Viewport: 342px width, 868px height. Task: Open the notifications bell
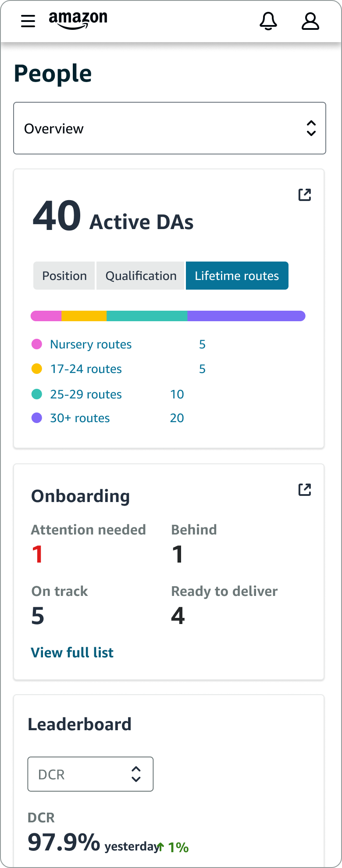pos(268,21)
